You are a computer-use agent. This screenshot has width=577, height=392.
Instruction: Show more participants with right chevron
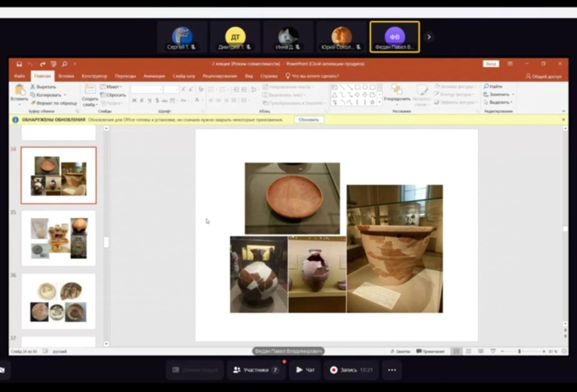[428, 37]
